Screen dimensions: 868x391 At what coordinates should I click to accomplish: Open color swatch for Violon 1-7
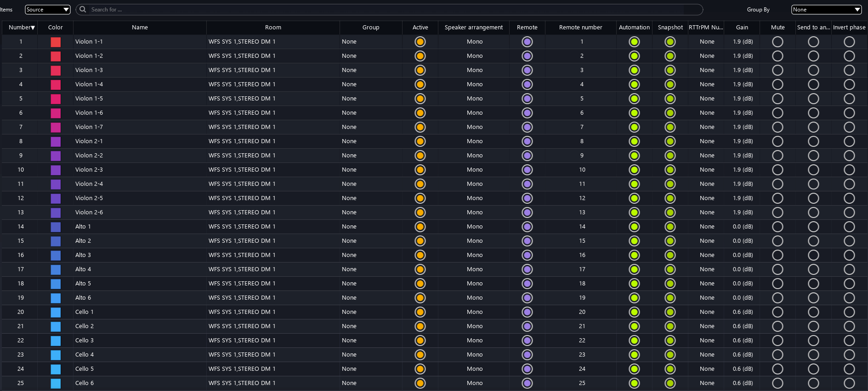56,127
